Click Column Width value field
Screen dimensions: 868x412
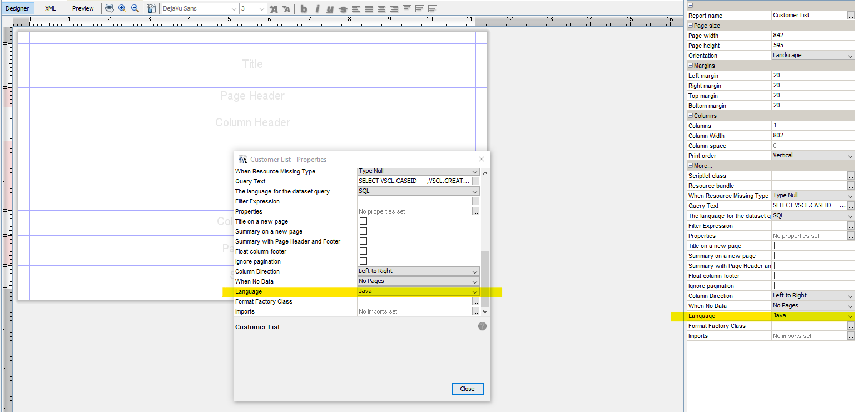coord(813,136)
